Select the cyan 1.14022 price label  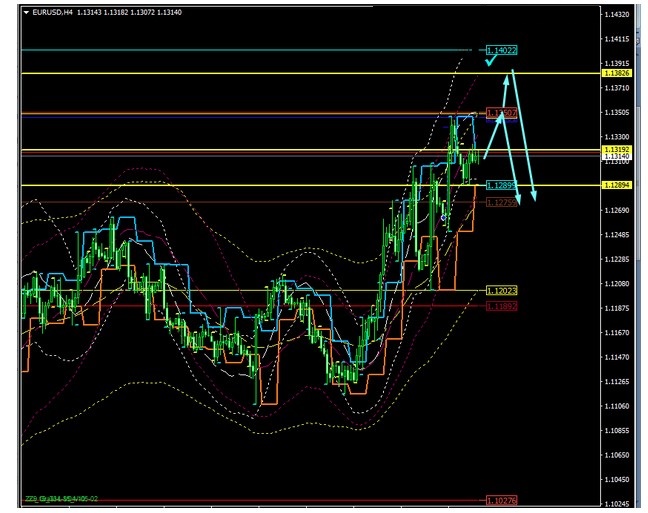coord(501,50)
